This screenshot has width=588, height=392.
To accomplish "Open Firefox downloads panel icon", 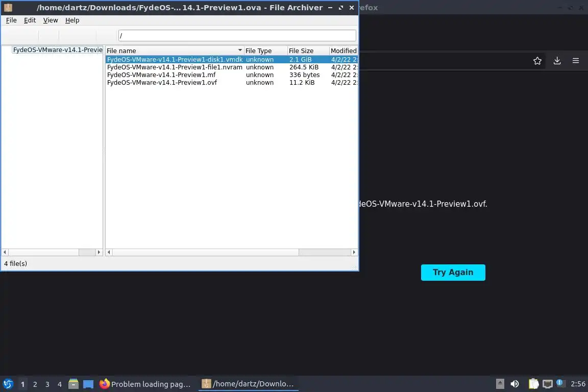I will tap(557, 61).
